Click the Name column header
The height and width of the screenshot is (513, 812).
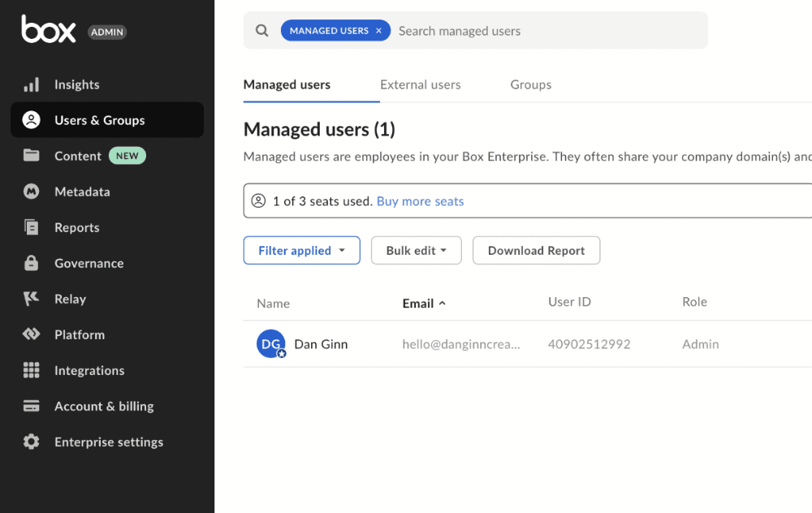pos(273,304)
